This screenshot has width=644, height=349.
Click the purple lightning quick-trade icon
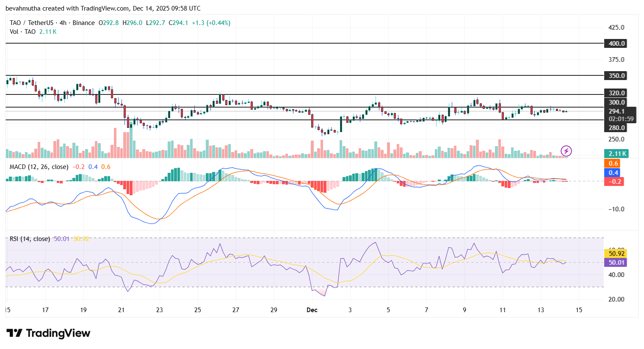coord(566,151)
